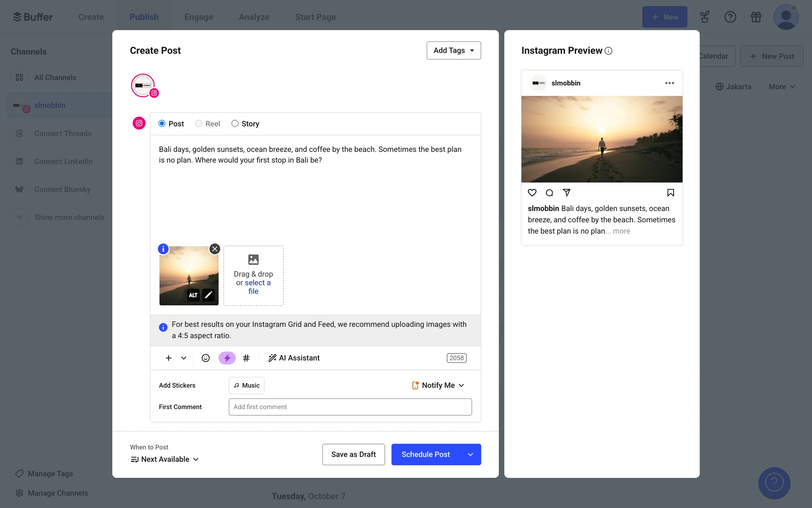Click the heart icon in preview
812x508 pixels.
click(532, 193)
